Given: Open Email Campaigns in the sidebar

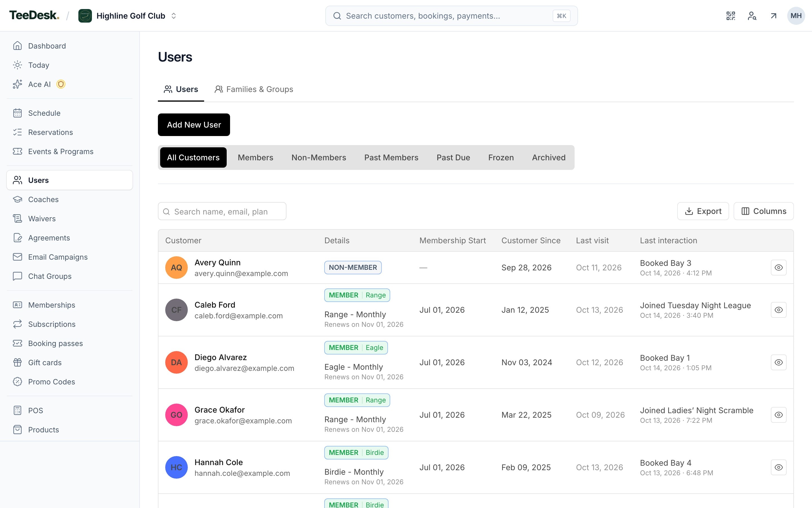Looking at the screenshot, I should 69,257.
